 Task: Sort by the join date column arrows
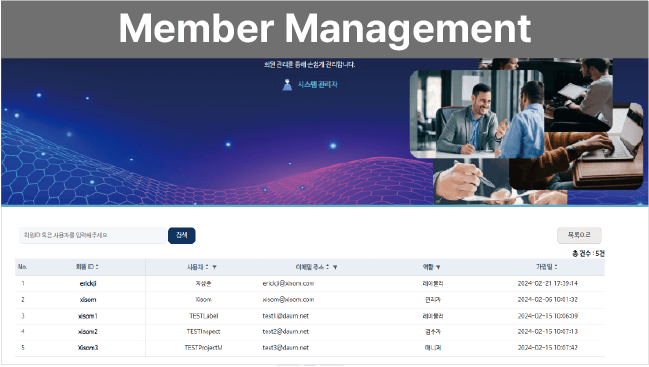pyautogui.click(x=556, y=267)
